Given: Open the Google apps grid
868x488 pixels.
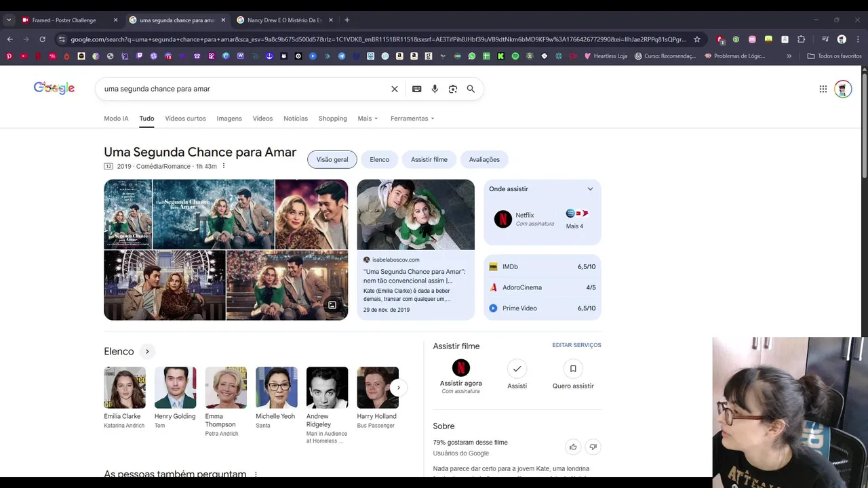Looking at the screenshot, I should [823, 89].
